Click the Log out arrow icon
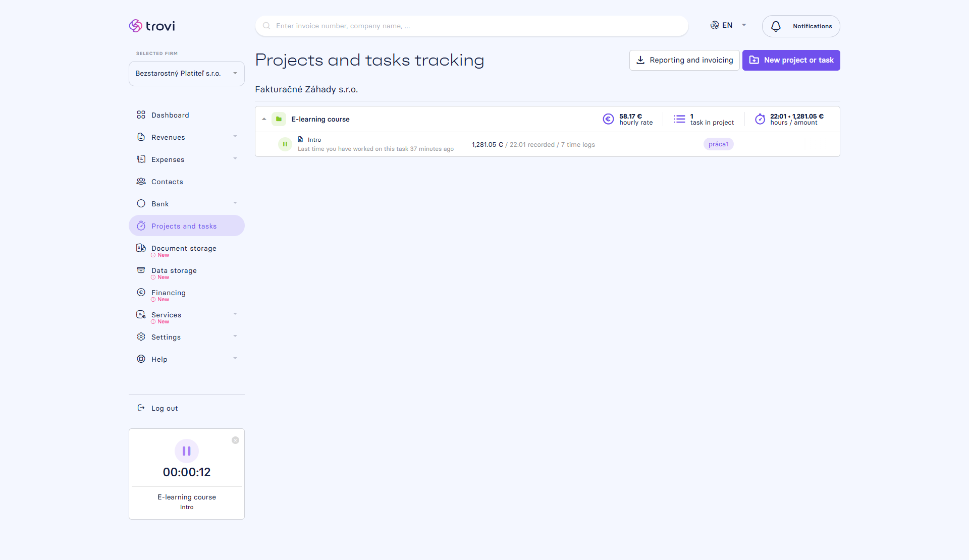This screenshot has width=969, height=560. 141,408
